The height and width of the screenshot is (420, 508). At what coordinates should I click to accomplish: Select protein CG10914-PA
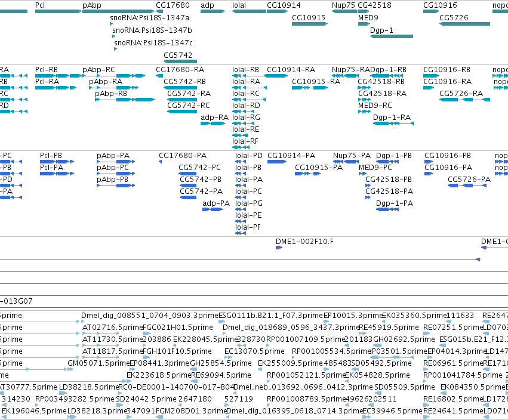pyautogui.click(x=277, y=162)
